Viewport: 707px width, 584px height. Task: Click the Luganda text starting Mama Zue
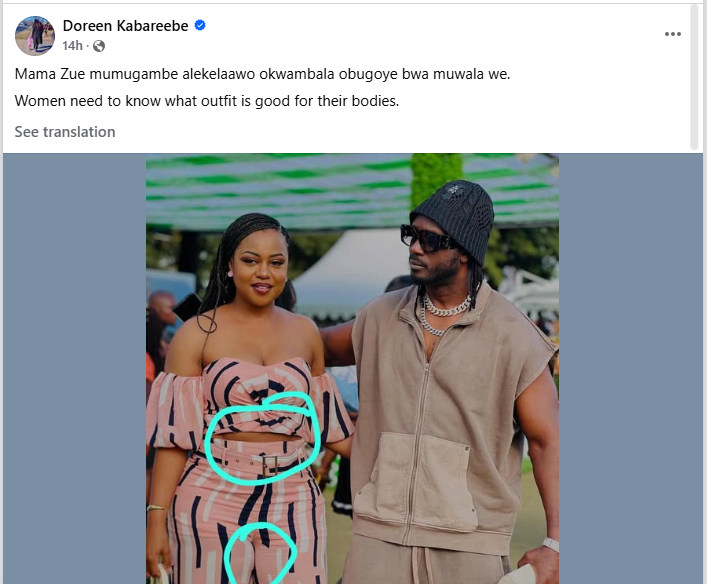[x=262, y=74]
